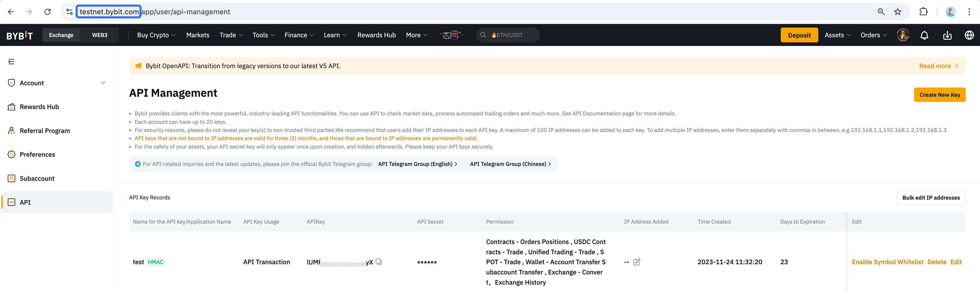Expand the Assets dropdown
Screen dimensions: 980x291
click(837, 35)
